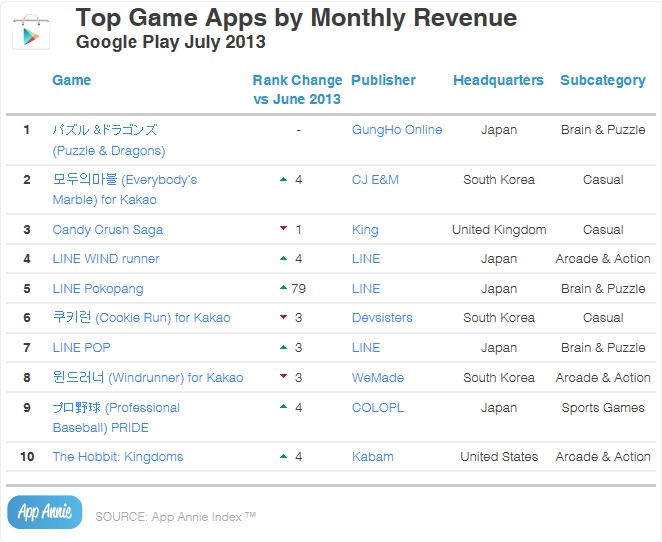Click the Headquarters column header
The width and height of the screenshot is (662, 542).
[498, 80]
